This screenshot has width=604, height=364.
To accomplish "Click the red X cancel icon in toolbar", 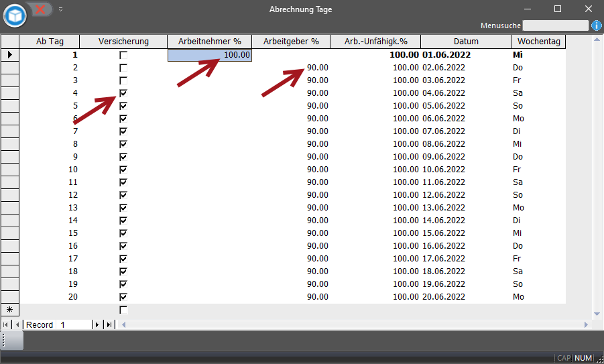I will (x=41, y=9).
